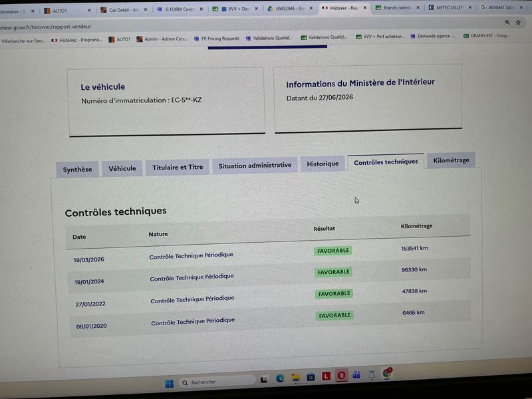Switch to the G FORM Cont browser tab
The width and height of the screenshot is (532, 399).
pos(179,9)
